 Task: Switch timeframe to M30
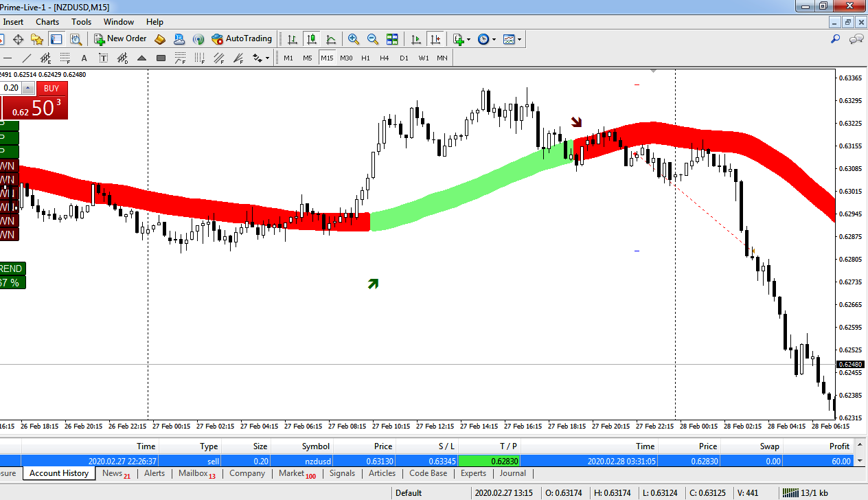[346, 58]
